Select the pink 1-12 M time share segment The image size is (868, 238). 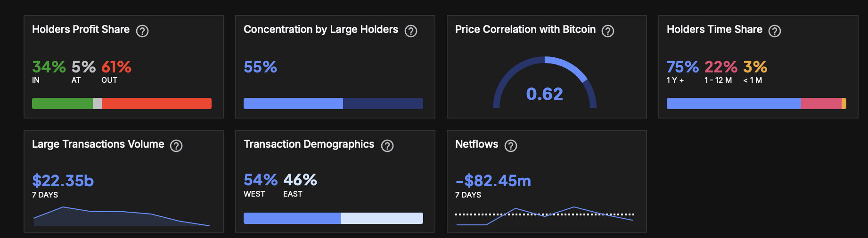pyautogui.click(x=821, y=103)
